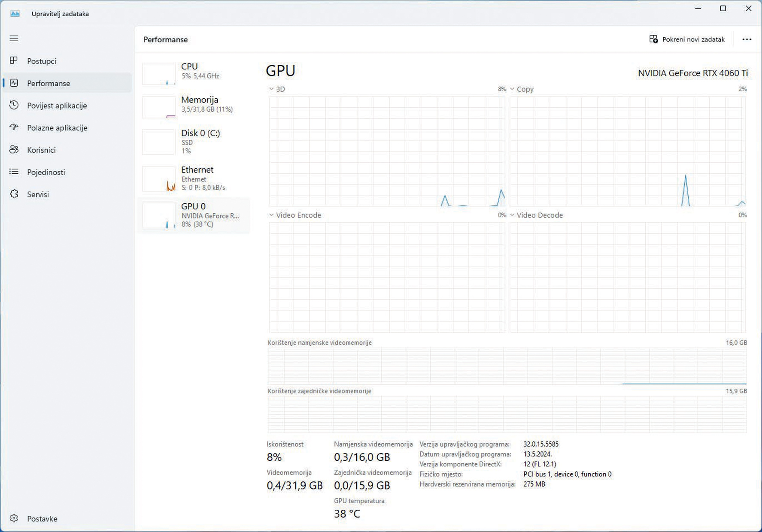Click DirectX version 12 (FL 12.1)

click(x=540, y=464)
